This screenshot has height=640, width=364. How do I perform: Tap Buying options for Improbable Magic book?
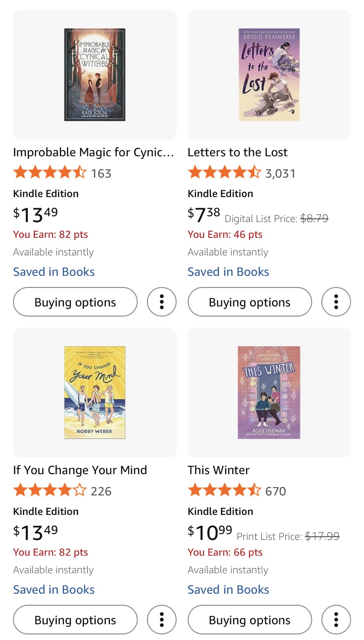pyautogui.click(x=75, y=302)
